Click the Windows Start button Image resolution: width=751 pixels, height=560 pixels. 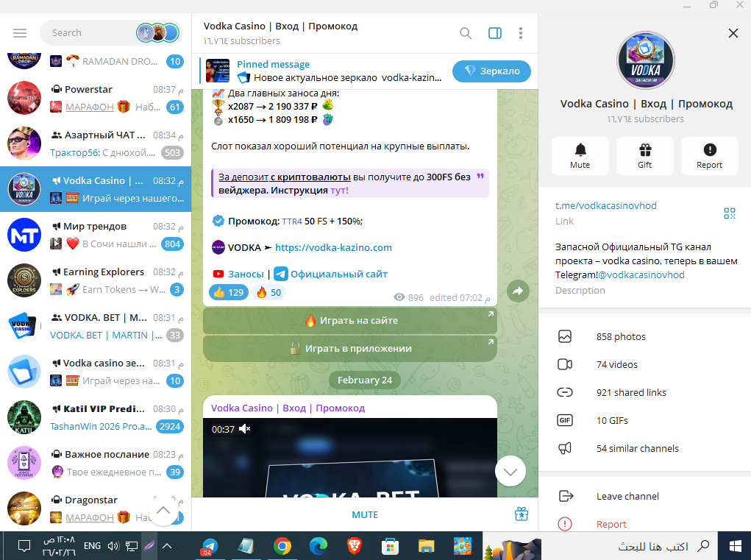pyautogui.click(x=736, y=546)
